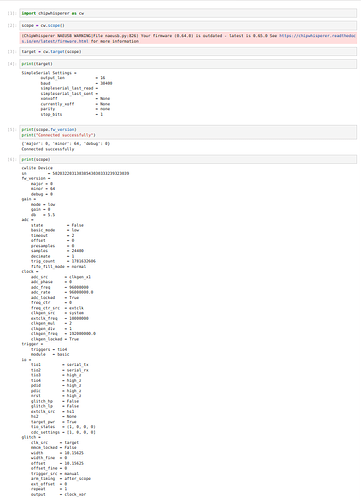This screenshot has width=361, height=500.
Task: Click the 'tio_states' output line
Action: tap(63, 427)
